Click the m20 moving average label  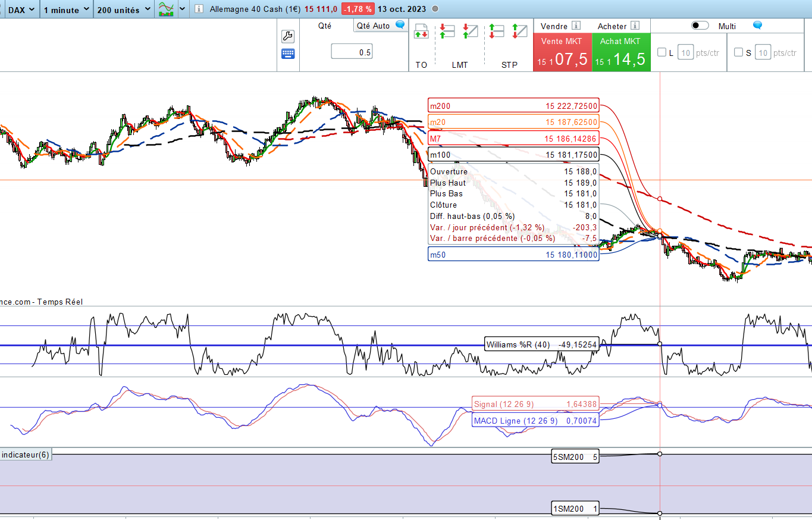[514, 122]
